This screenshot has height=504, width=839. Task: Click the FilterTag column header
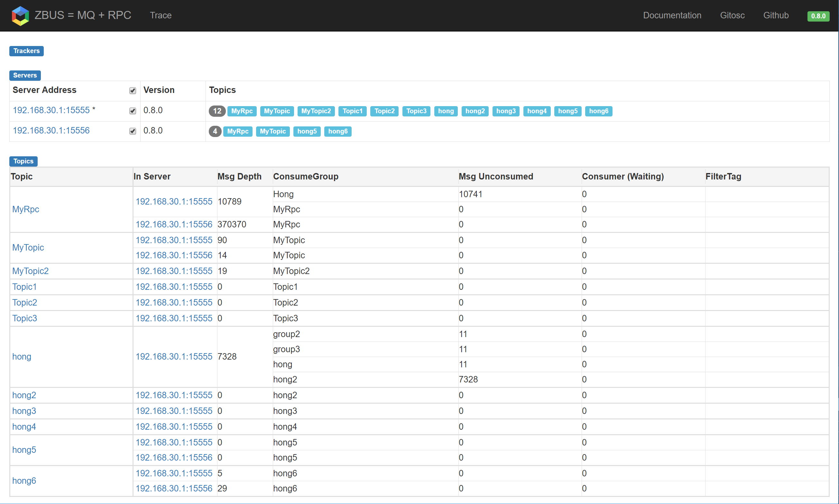click(x=723, y=177)
